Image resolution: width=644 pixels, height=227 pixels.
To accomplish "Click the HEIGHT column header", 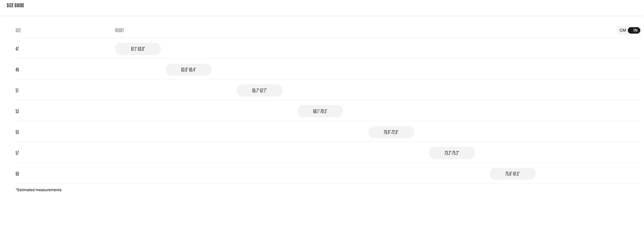I will tap(119, 31).
